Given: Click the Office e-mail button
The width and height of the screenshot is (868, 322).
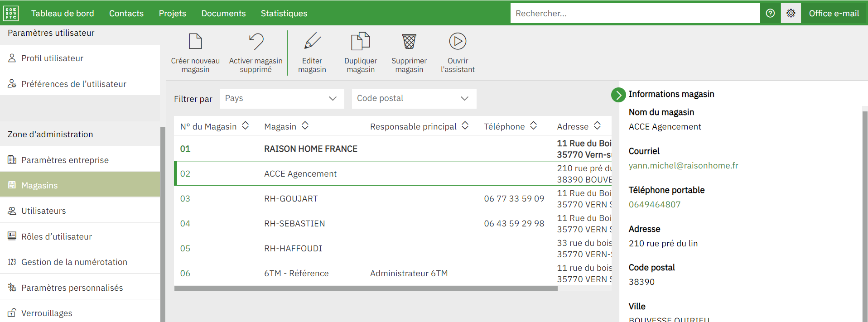Looking at the screenshot, I should 834,13.
